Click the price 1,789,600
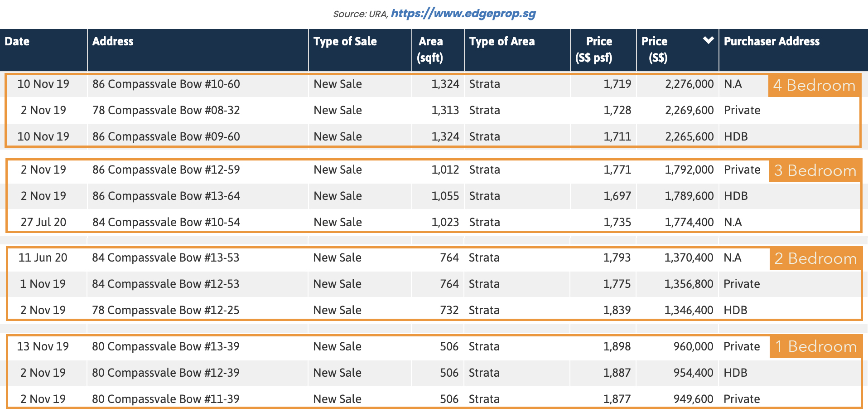Screen dimensions: 868x413 (689, 196)
